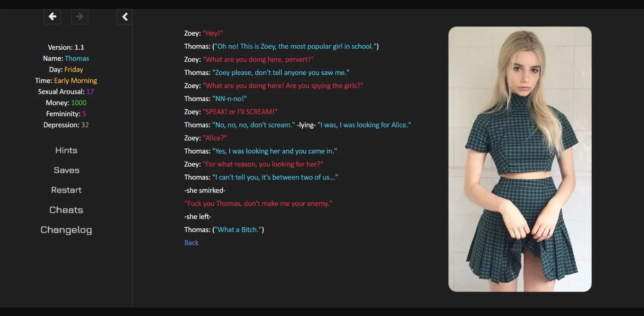The height and width of the screenshot is (316, 644).
Task: Click the Time Early Morning stat
Action: coord(66,81)
